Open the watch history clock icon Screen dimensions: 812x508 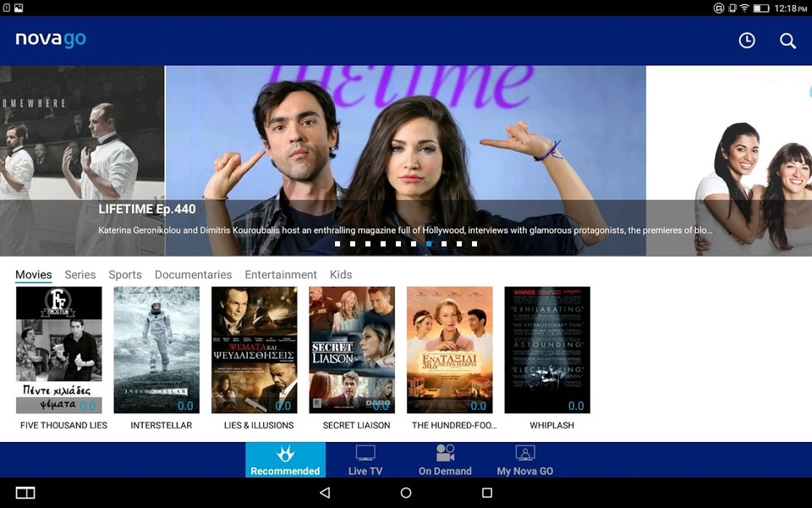tap(747, 41)
